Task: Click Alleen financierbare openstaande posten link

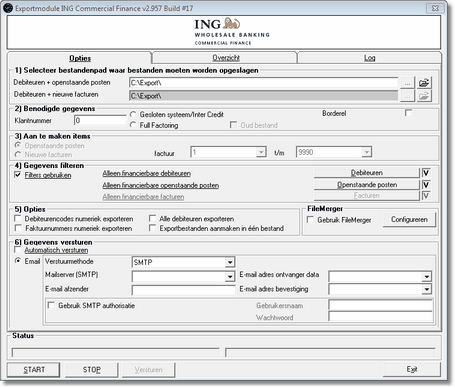Action: tap(161, 185)
